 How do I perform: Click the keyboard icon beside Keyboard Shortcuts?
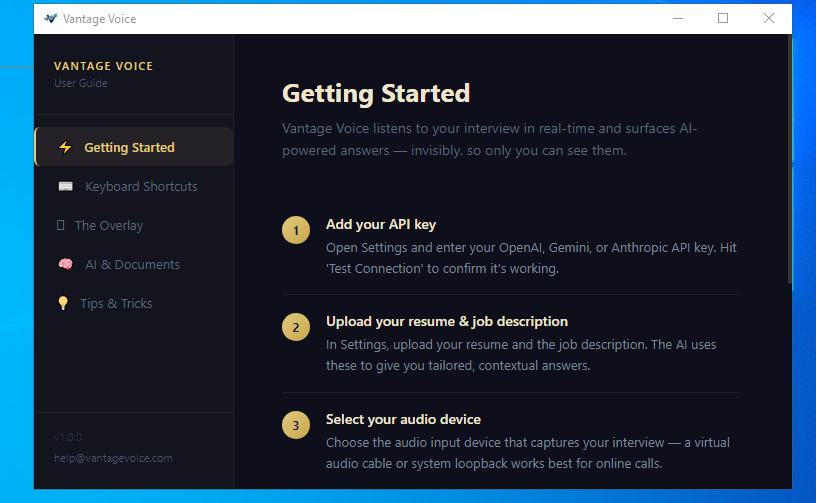(66, 186)
